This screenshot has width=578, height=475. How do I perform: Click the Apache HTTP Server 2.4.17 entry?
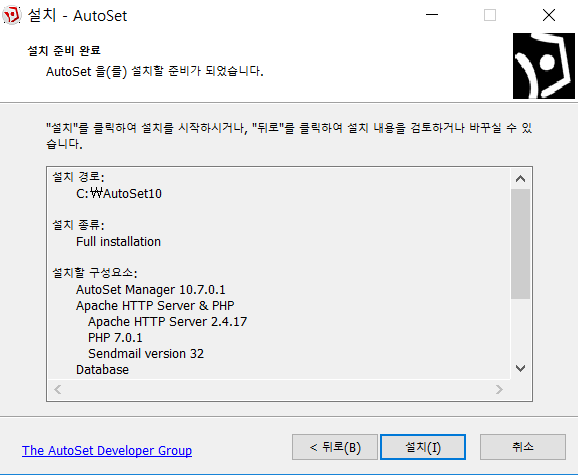click(167, 322)
